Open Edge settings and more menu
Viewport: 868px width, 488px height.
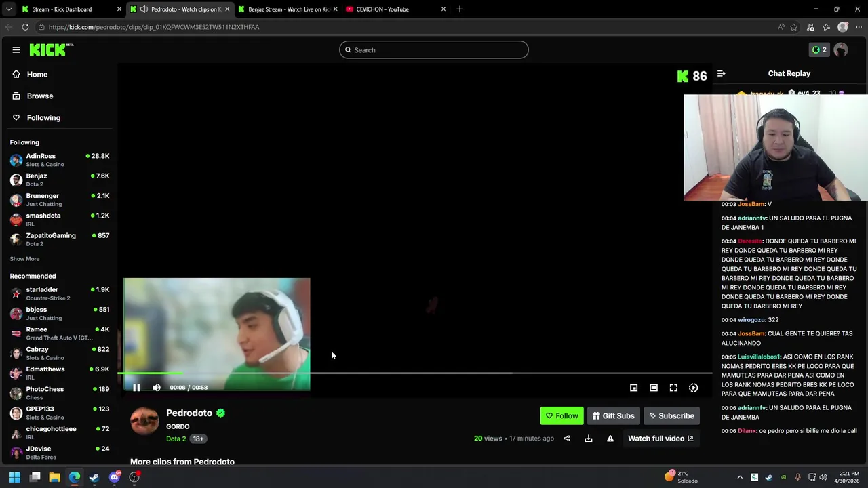pos(857,27)
